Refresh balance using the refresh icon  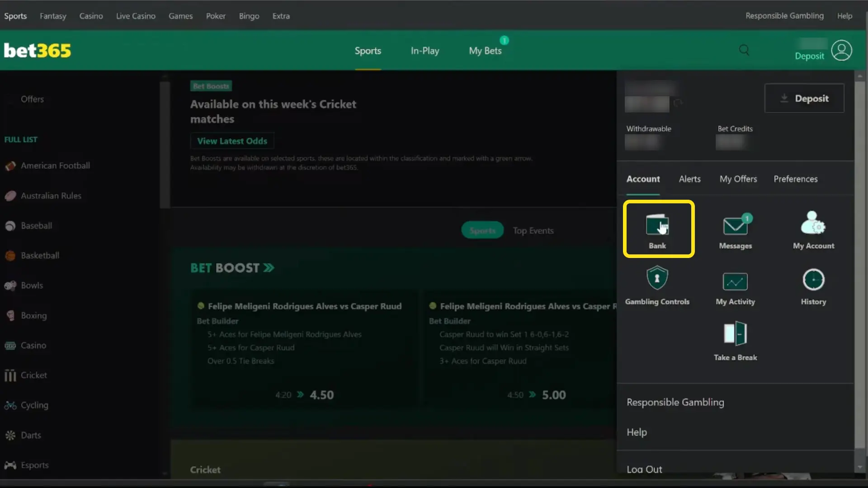pos(678,103)
